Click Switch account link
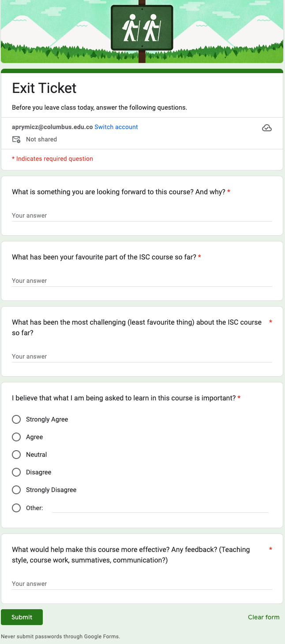This screenshot has width=285, height=644. tap(116, 127)
